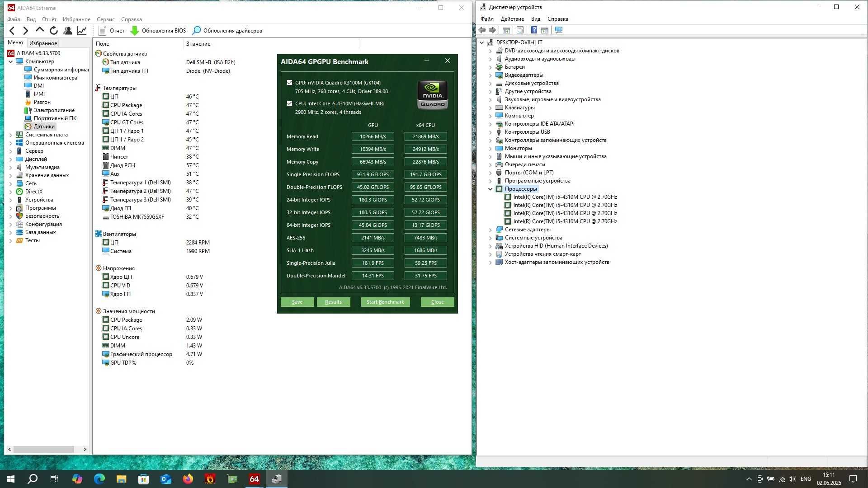Click AIDA64 horizontal scrollbar thumb
Viewport: 868px width, 488px height.
pyautogui.click(x=43, y=449)
